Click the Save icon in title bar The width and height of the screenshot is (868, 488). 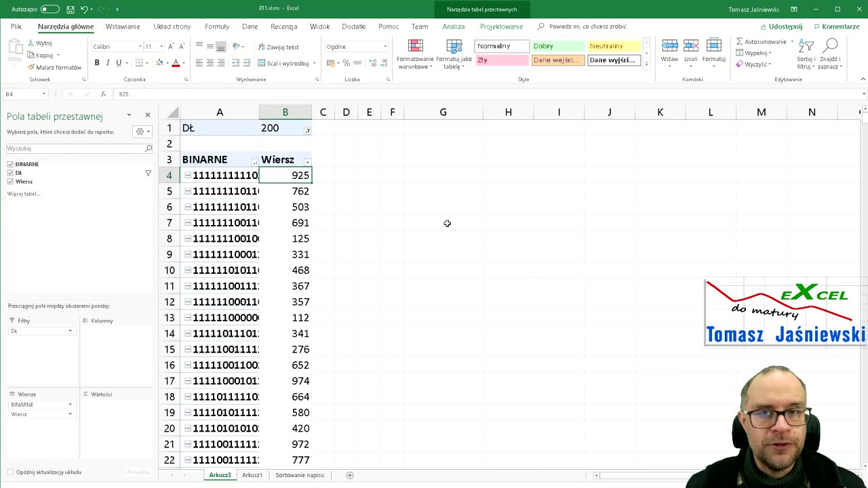(x=71, y=9)
